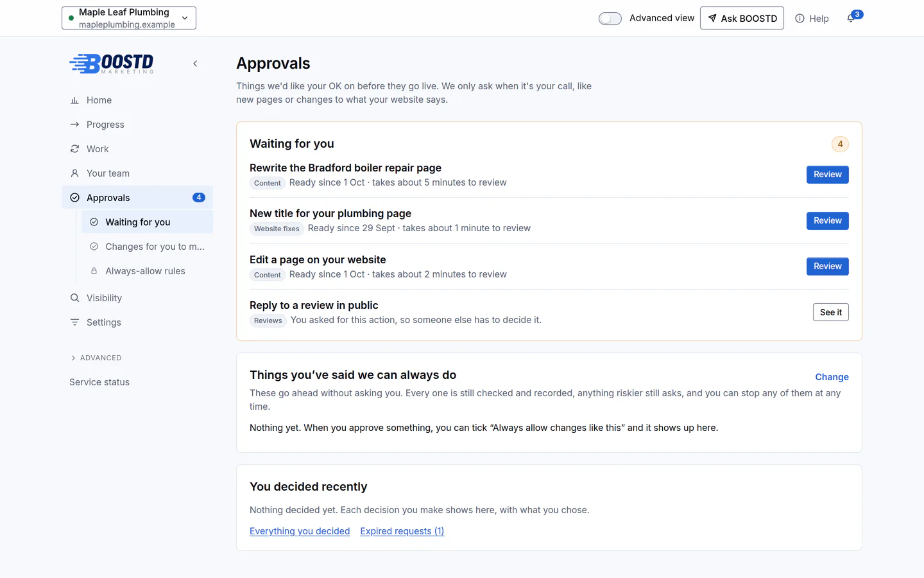Review the Bradford boiler repair page rewrite
This screenshot has width=924, height=578.
coord(827,175)
